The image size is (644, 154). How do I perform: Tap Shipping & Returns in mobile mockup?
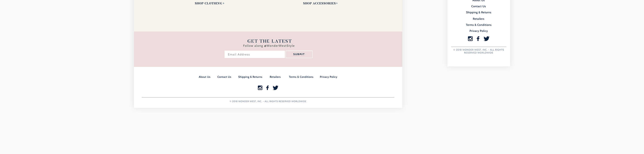[x=479, y=12]
